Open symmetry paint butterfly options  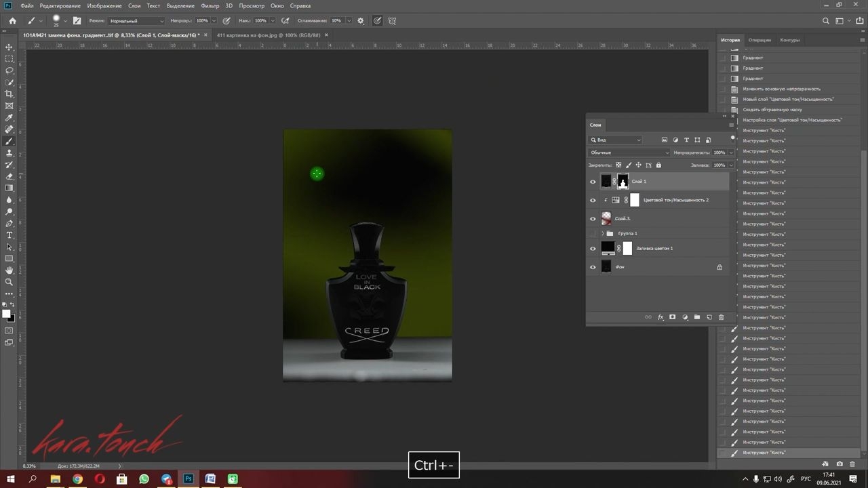[x=393, y=21]
